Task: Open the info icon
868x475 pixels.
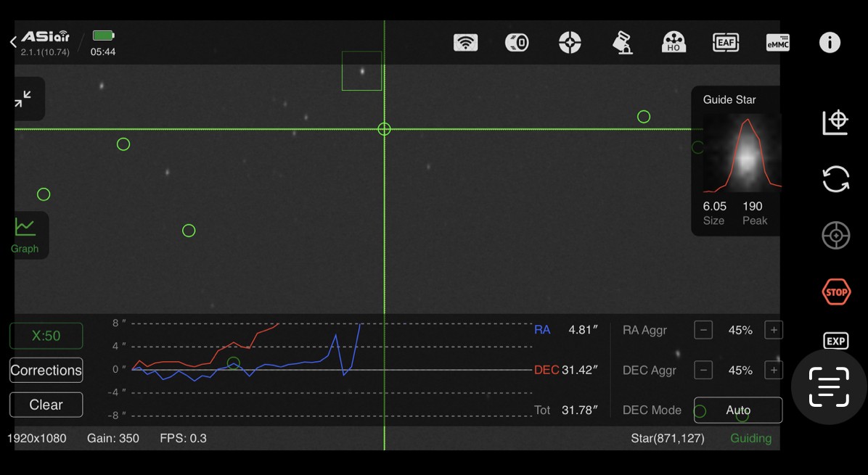Action: [x=830, y=43]
